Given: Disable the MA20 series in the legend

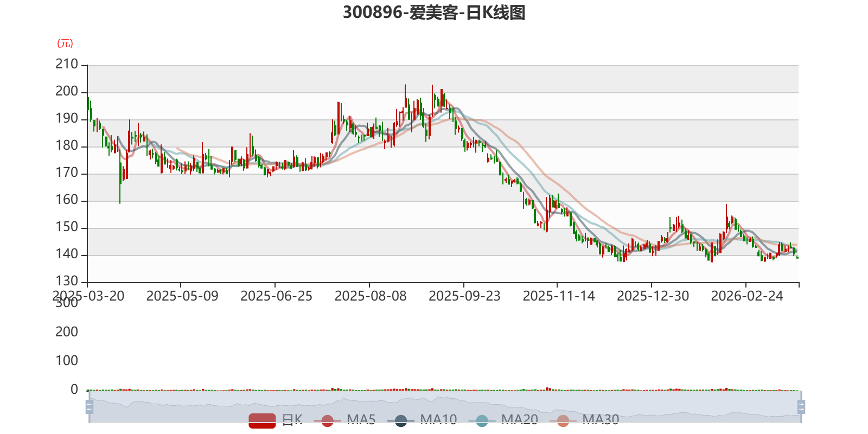Looking at the screenshot, I should pos(503,420).
